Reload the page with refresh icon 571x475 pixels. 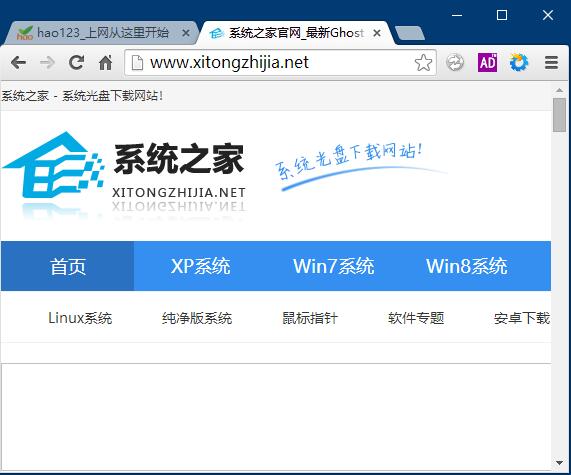click(x=76, y=63)
